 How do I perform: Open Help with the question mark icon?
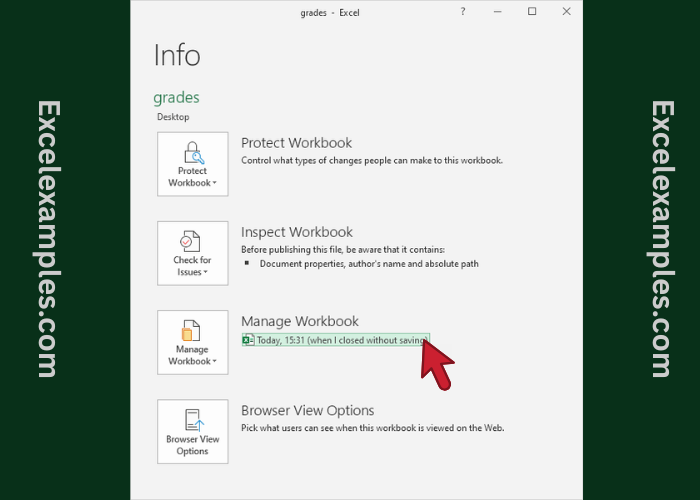(463, 12)
